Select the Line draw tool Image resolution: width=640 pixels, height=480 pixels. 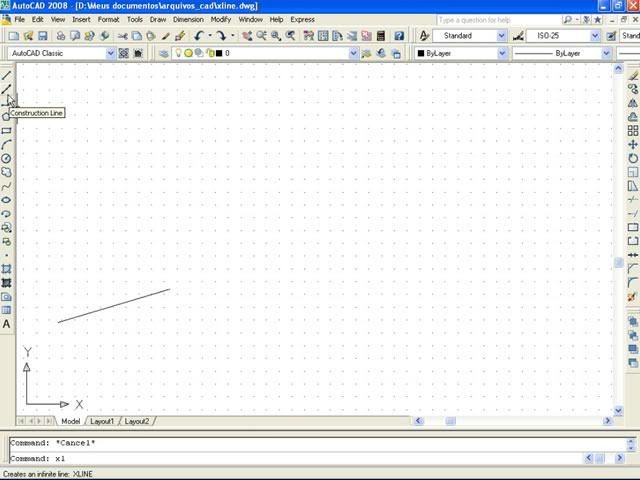point(7,75)
